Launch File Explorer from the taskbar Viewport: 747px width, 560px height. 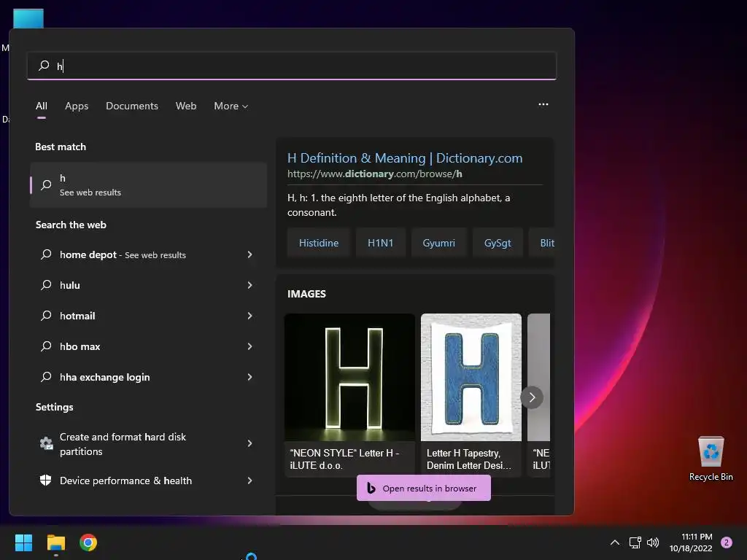(55, 542)
